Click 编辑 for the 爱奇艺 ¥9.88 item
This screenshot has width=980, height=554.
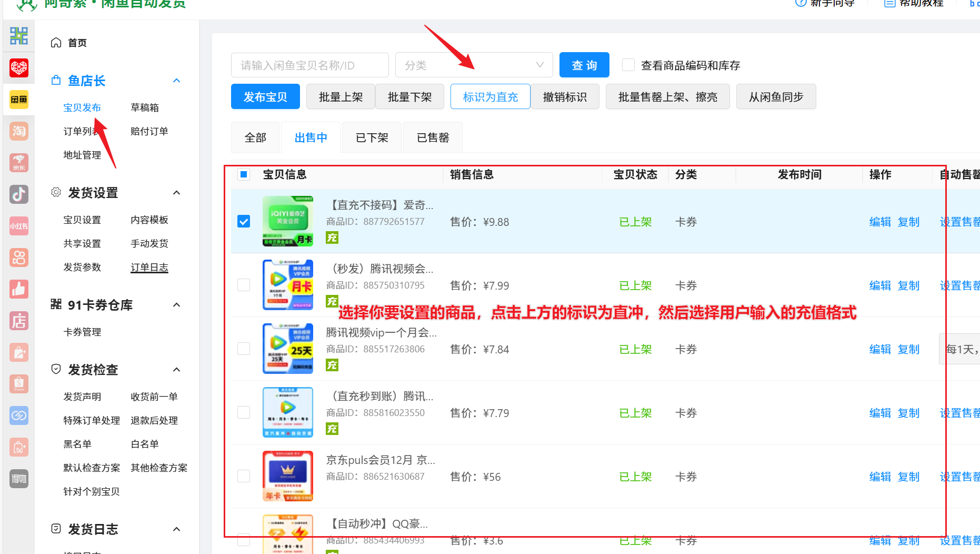(x=880, y=222)
